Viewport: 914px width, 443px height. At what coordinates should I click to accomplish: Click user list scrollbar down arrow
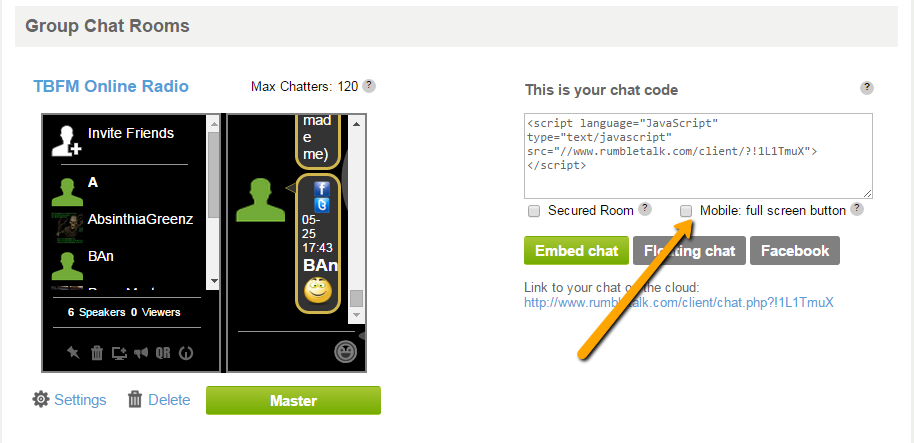(213, 282)
